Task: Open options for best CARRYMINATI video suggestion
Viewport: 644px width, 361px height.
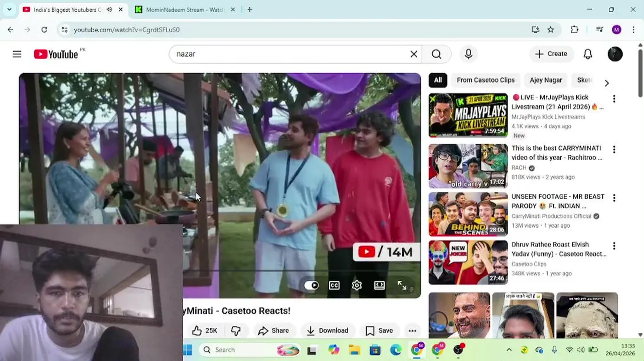Action: (x=614, y=149)
